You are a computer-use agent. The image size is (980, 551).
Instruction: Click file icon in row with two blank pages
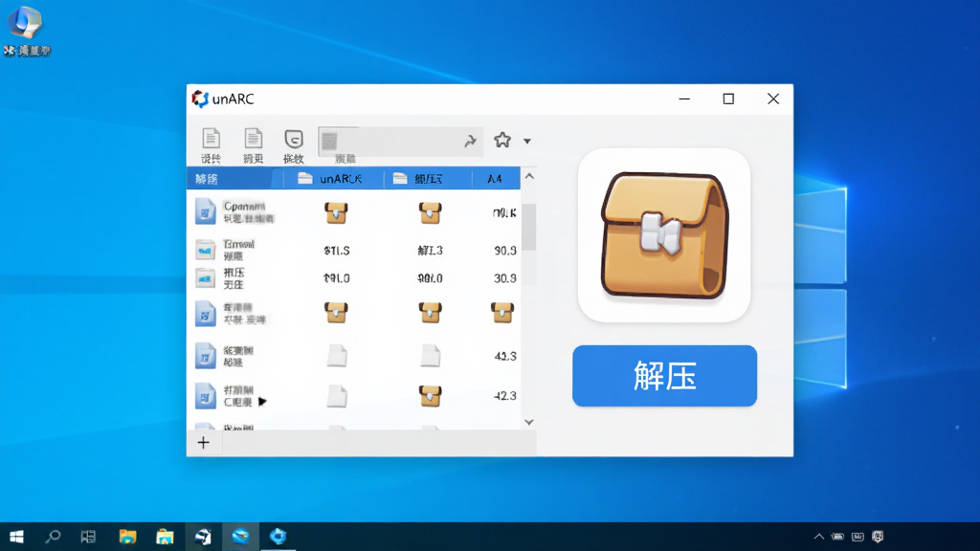click(205, 356)
